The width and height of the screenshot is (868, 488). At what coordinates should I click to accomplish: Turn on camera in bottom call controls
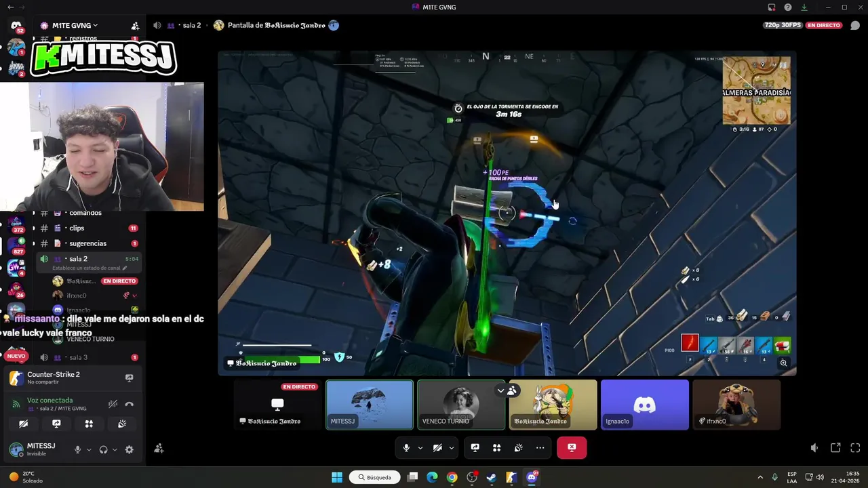437,448
